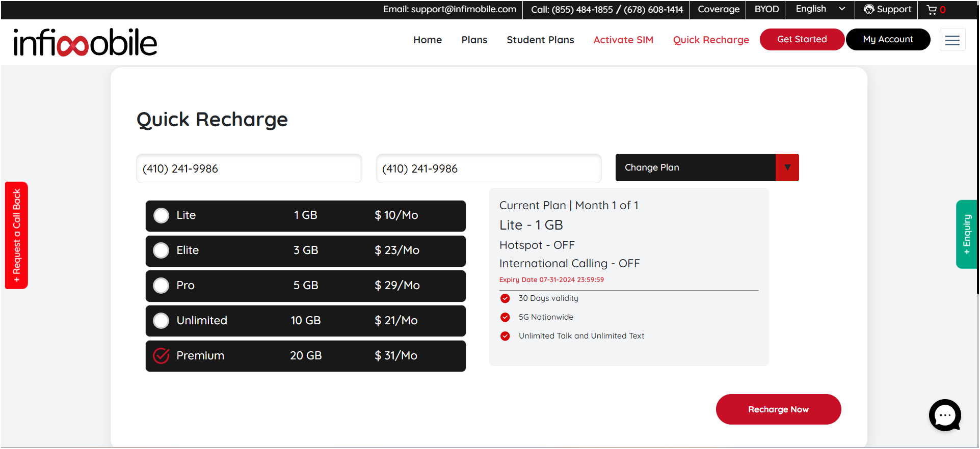This screenshot has height=449, width=980.
Task: Open the shopping cart icon
Action: tap(932, 9)
